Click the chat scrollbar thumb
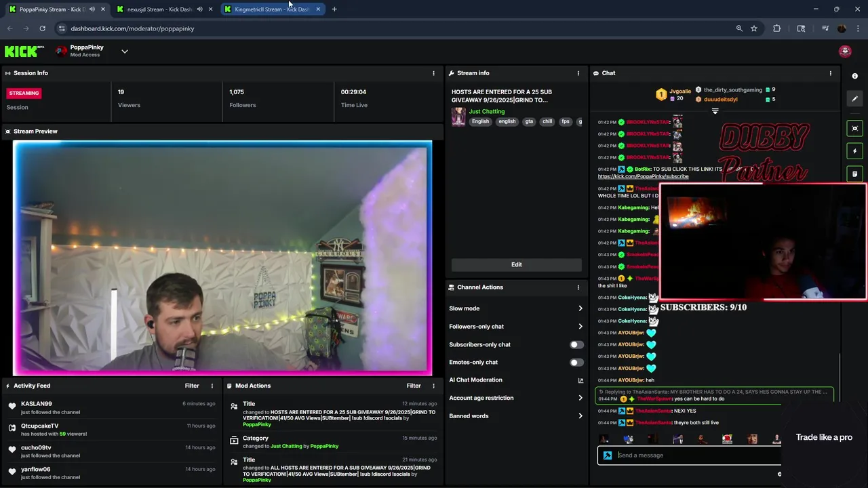Viewport: 868px width, 488px height. click(x=840, y=378)
